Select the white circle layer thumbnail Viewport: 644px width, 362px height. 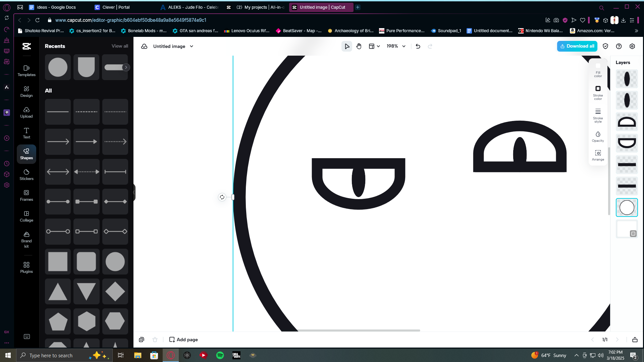click(627, 207)
